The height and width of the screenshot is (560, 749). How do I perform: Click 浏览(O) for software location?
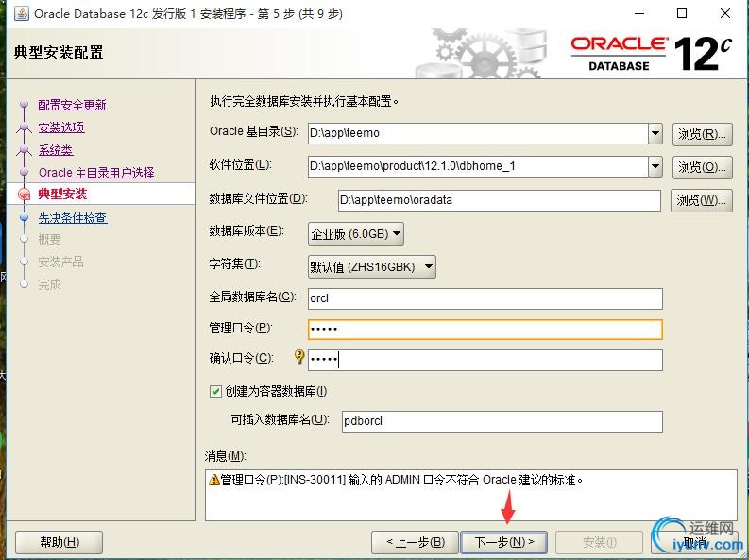pyautogui.click(x=702, y=167)
